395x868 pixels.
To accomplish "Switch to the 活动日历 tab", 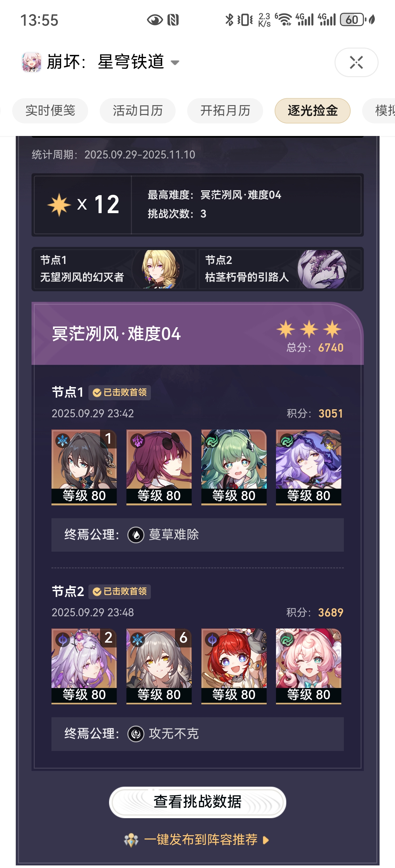I will [x=137, y=111].
